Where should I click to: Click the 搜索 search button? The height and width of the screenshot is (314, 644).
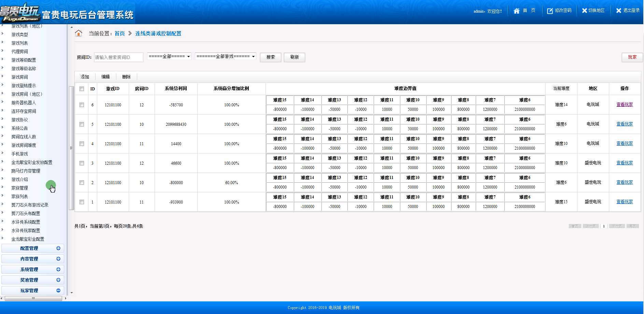click(271, 57)
